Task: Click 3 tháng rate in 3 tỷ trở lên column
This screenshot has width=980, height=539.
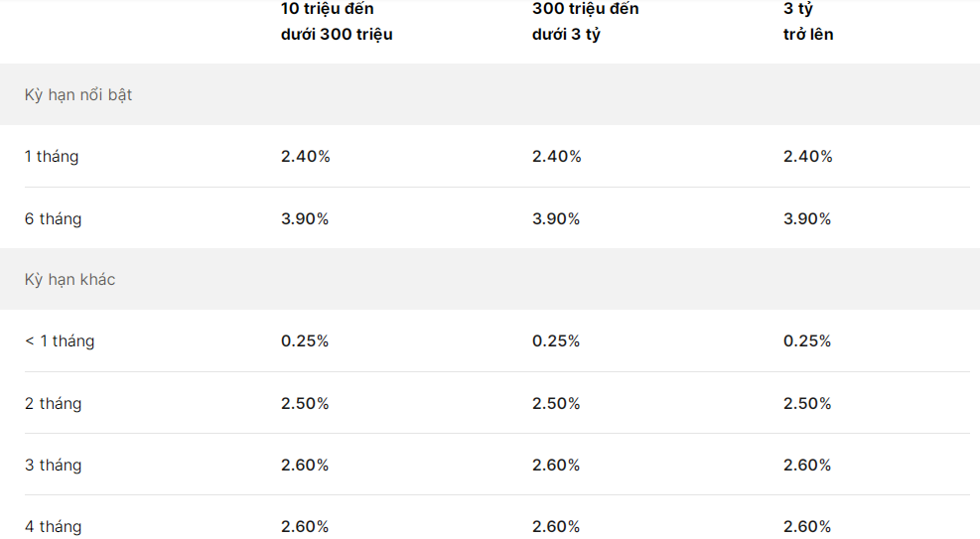Action: 807,466
